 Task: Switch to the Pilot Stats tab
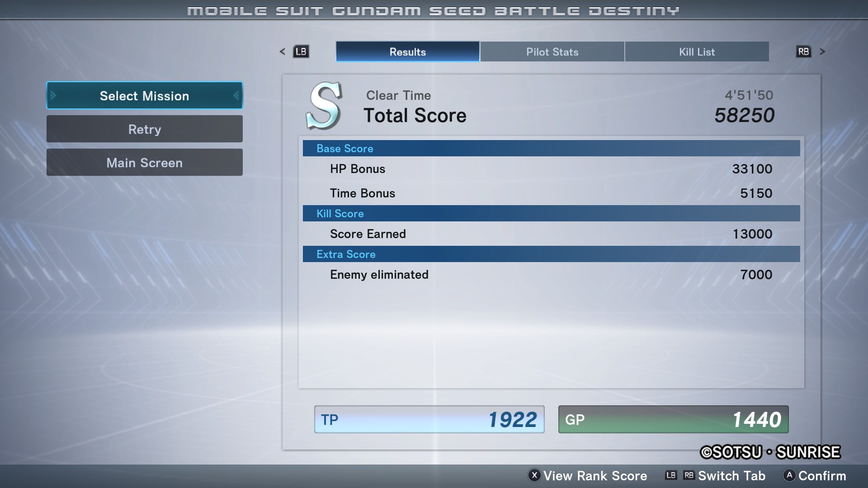[x=552, y=52]
